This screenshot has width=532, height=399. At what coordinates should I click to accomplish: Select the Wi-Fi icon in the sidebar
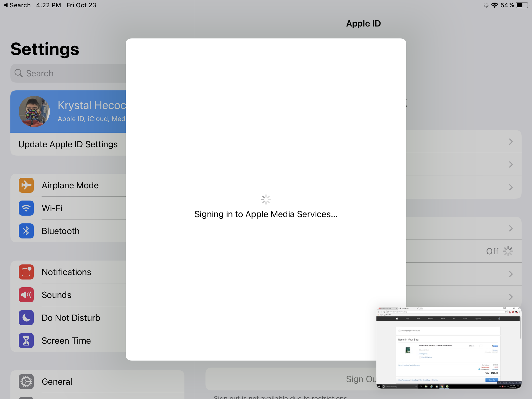(26, 208)
